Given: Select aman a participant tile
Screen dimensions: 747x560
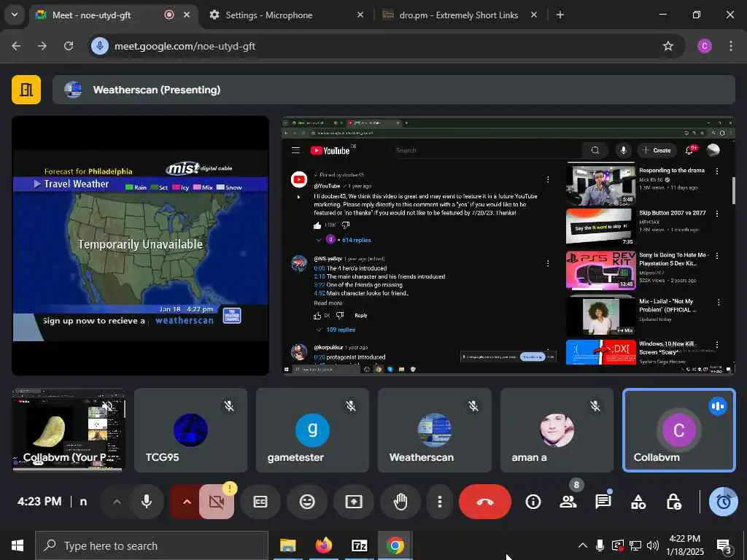Looking at the screenshot, I should pos(557,430).
